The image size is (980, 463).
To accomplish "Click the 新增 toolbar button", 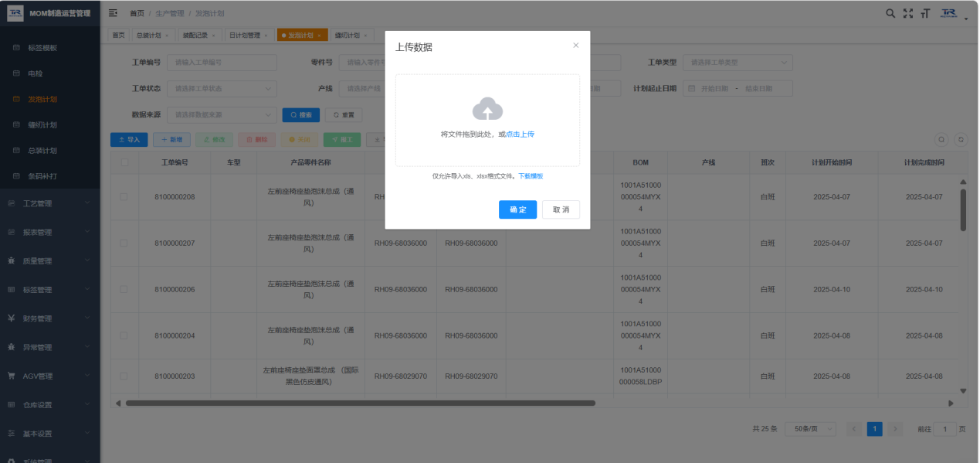I will (171, 140).
